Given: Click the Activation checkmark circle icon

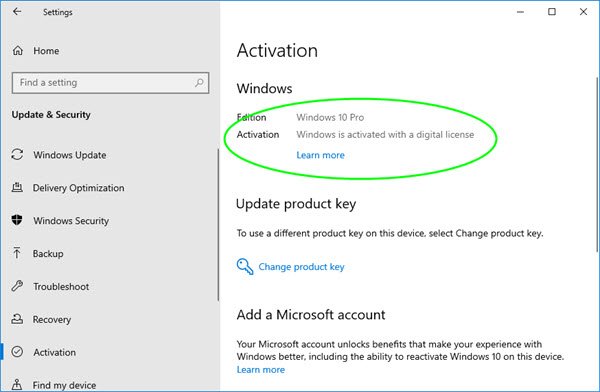Looking at the screenshot, I should (x=17, y=352).
